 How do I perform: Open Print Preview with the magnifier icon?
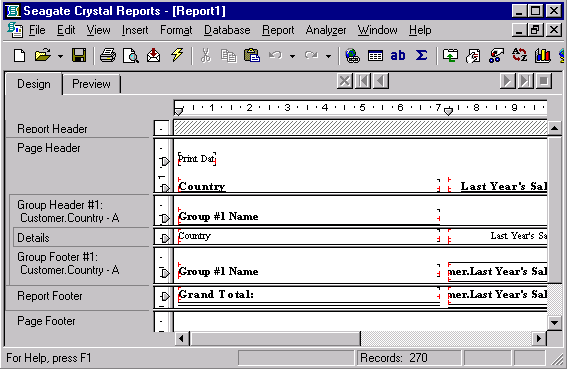tap(131, 56)
